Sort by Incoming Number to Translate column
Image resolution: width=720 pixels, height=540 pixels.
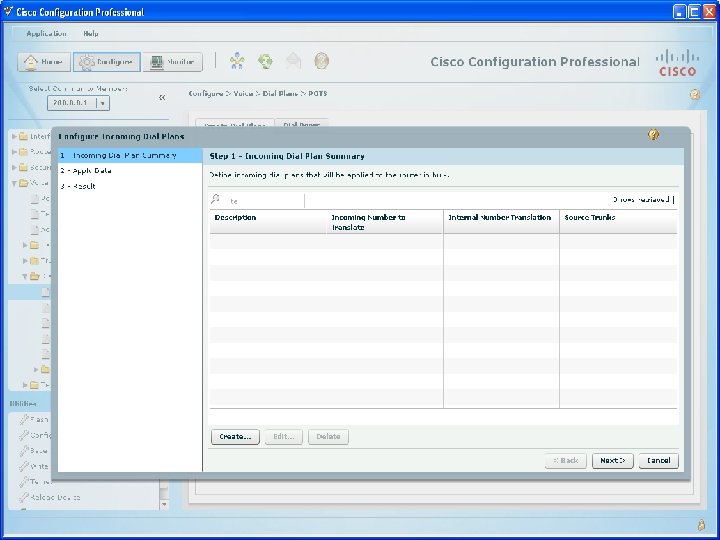(385, 222)
